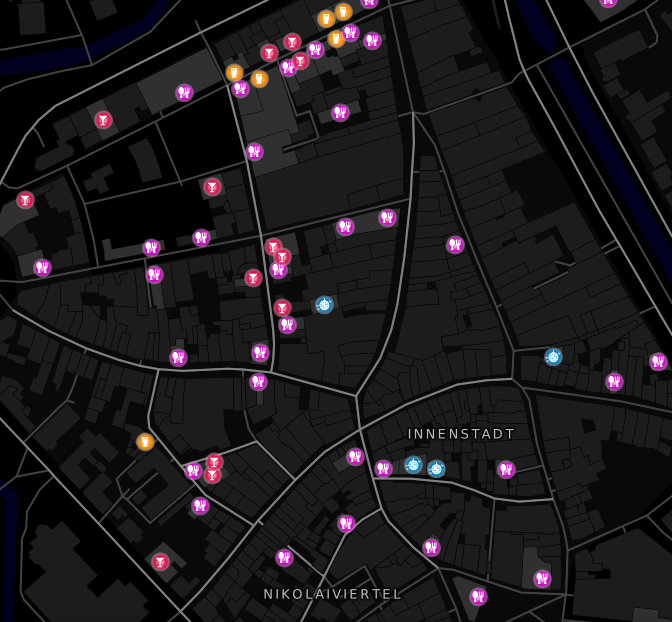Open the restaurant marker clipped at top-right edge
The height and width of the screenshot is (622, 672).
(x=608, y=2)
